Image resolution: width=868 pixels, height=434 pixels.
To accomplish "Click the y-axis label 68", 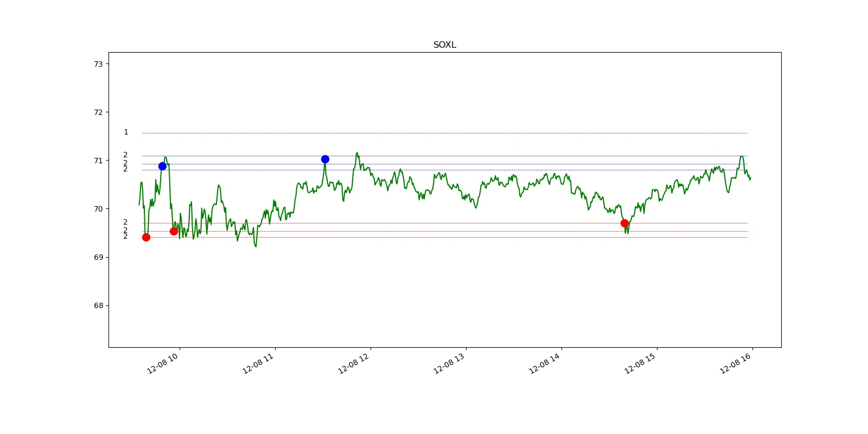I will click(98, 305).
